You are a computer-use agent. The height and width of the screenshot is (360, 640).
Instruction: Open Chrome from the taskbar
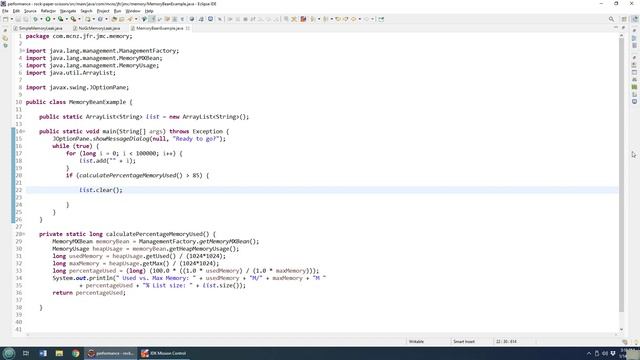click(76, 353)
